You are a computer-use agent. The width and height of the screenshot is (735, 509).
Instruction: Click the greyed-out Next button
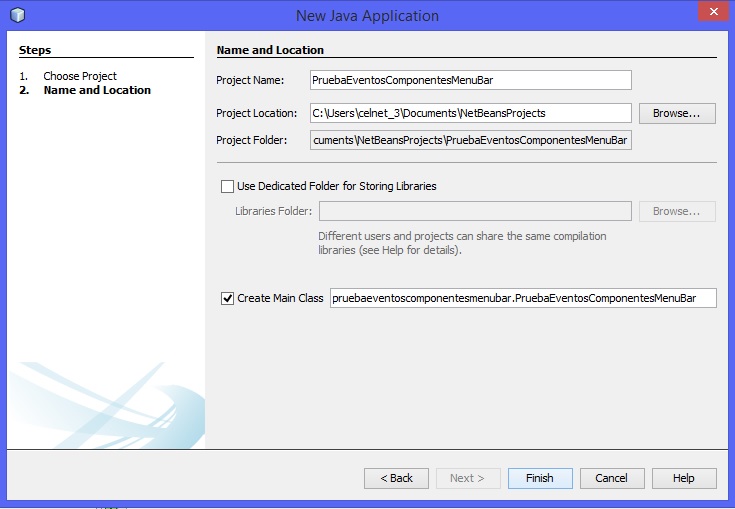click(x=467, y=478)
